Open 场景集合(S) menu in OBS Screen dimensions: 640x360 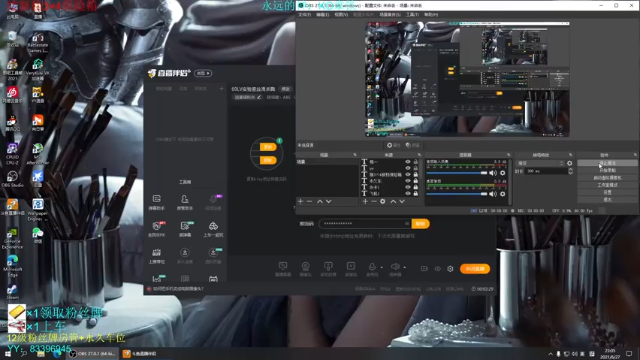[x=390, y=15]
